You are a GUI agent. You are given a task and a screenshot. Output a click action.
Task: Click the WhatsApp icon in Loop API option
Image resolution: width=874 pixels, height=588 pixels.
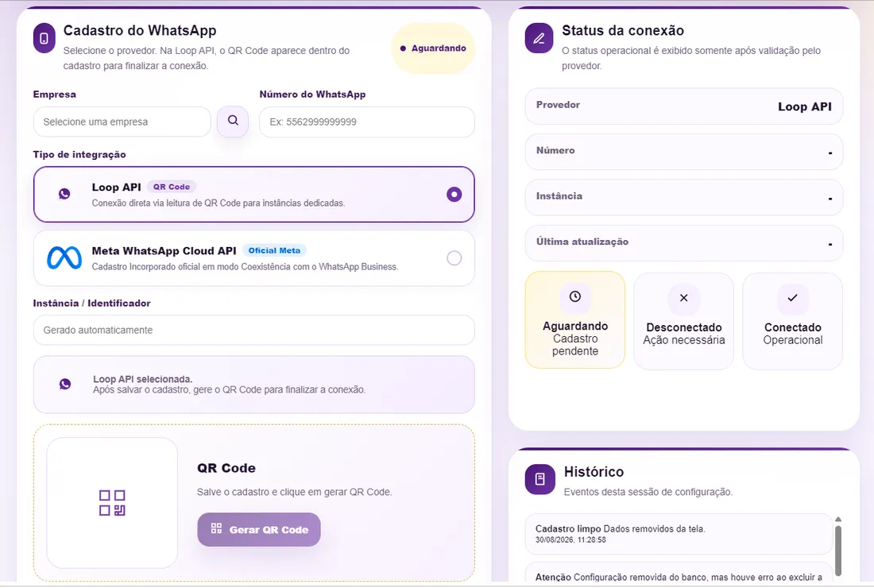pyautogui.click(x=64, y=194)
